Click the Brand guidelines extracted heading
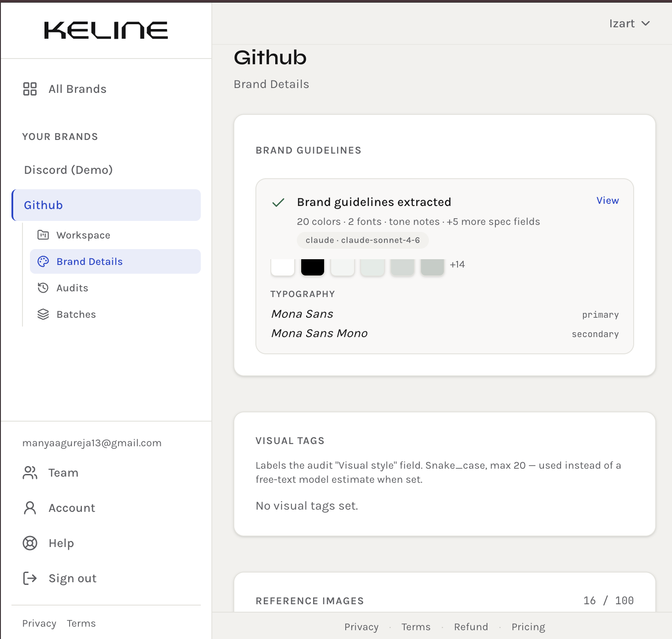Image resolution: width=672 pixels, height=639 pixels. [x=374, y=202]
